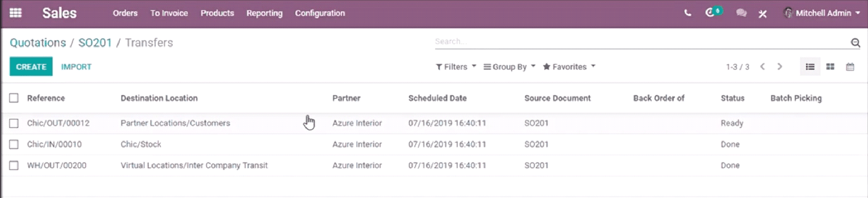This screenshot has width=868, height=198.
Task: Toggle select-all records checkbox
Action: 14,98
